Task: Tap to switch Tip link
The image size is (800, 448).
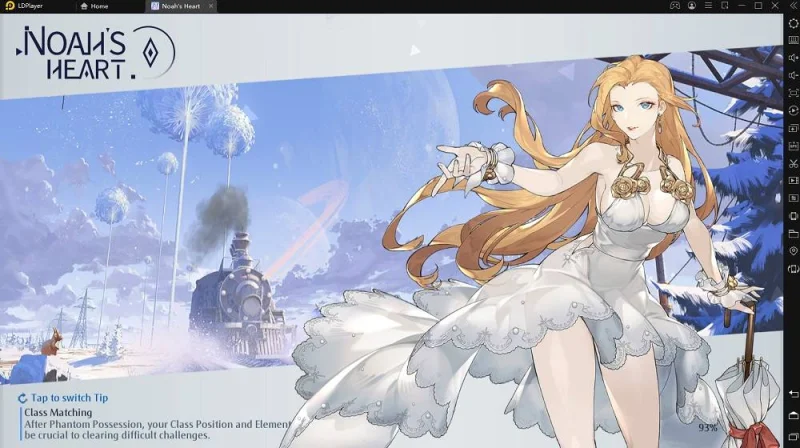Action: point(69,398)
